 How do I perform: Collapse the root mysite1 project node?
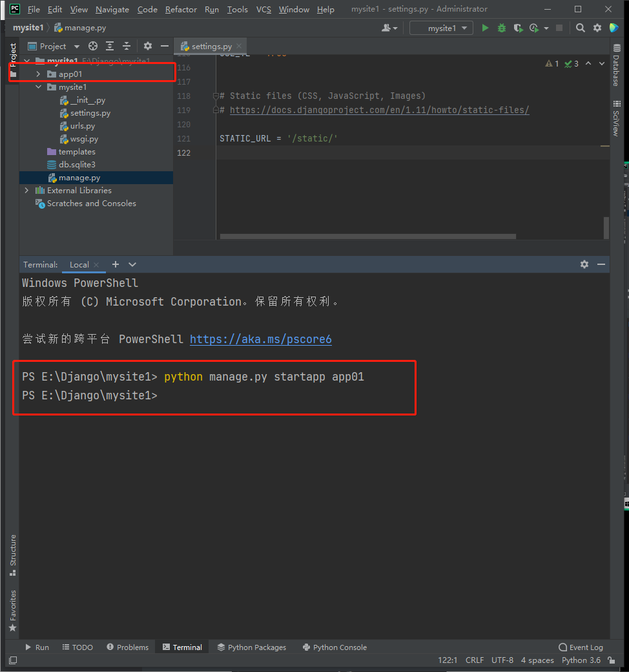pos(27,61)
